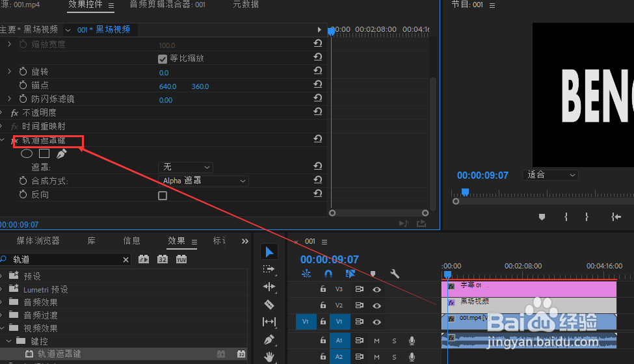
Task: Toggle V3 track visibility eye
Action: (x=376, y=290)
